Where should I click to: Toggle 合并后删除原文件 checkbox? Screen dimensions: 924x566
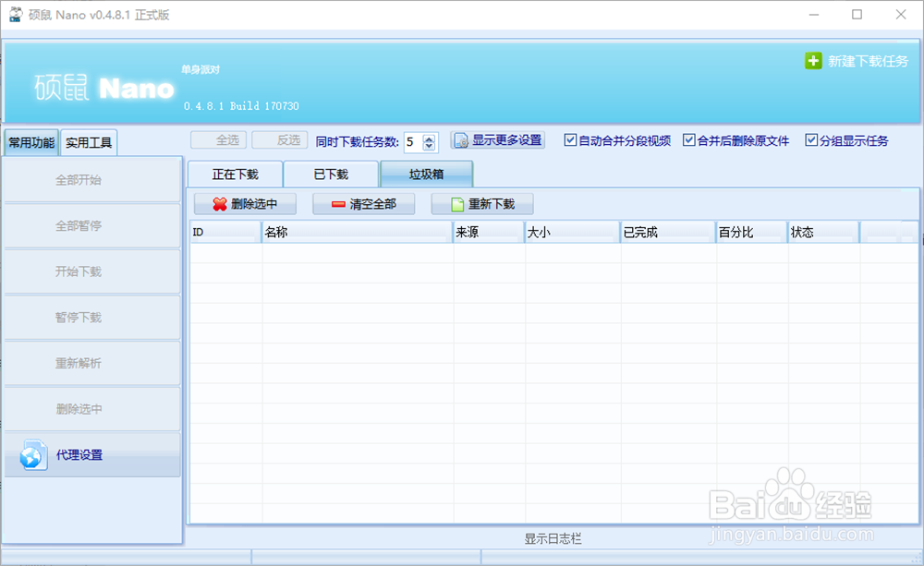point(688,140)
